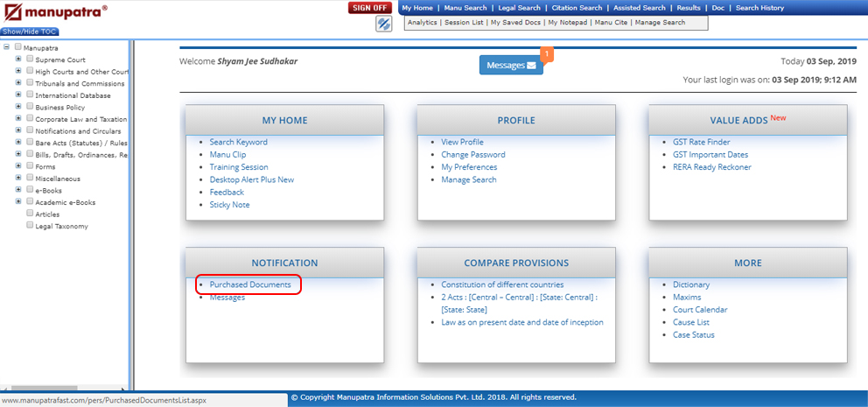
Task: Open the Court Calendar link
Action: pos(700,310)
